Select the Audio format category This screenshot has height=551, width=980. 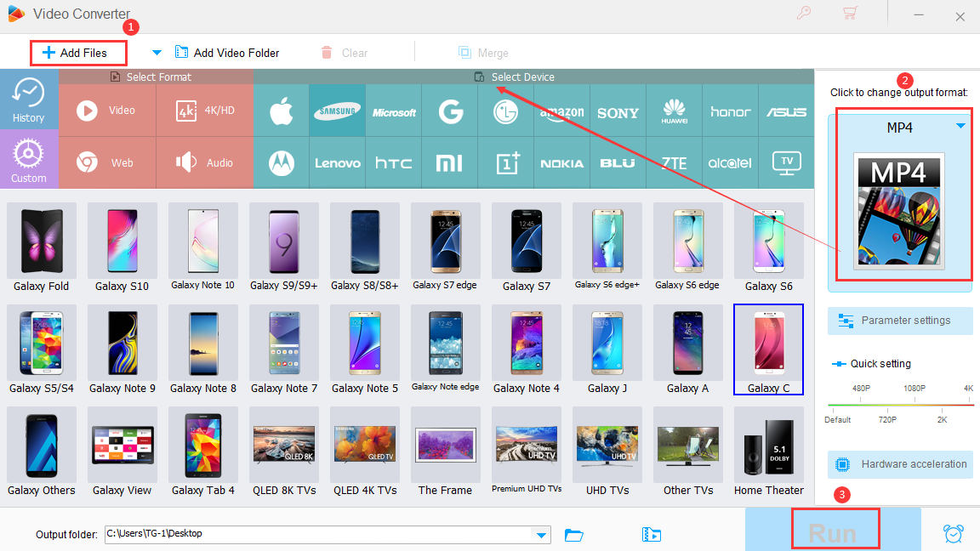pos(205,162)
